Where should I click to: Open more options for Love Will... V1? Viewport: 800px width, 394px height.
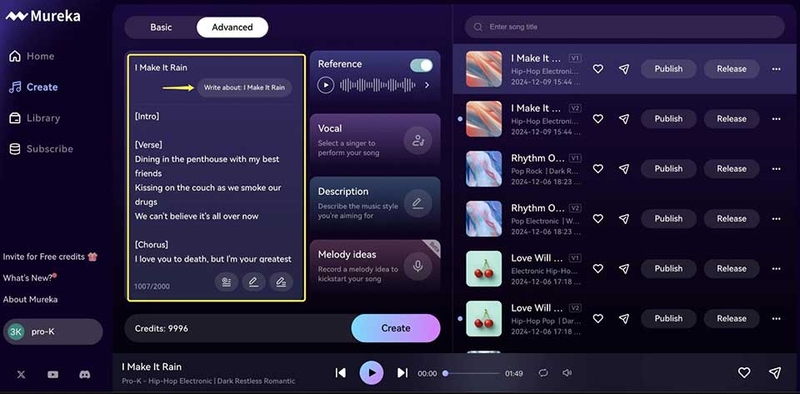776,268
